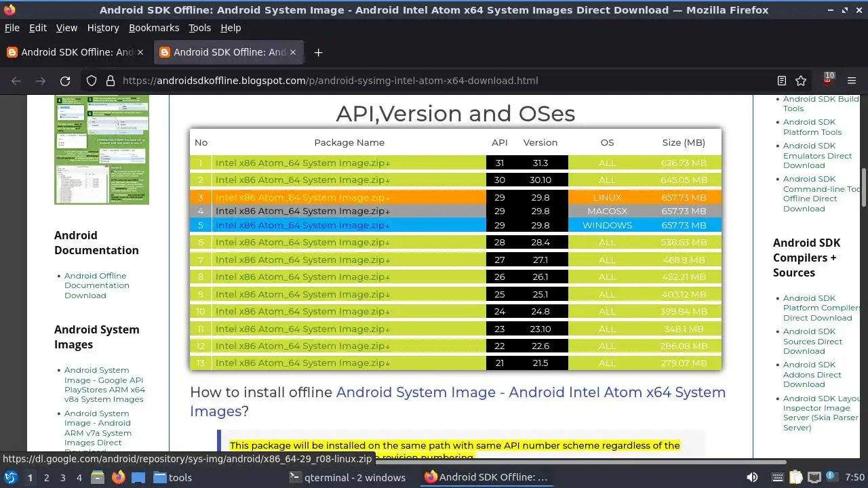
Task: Open Android SDK Sources Direct Download link
Action: click(812, 341)
